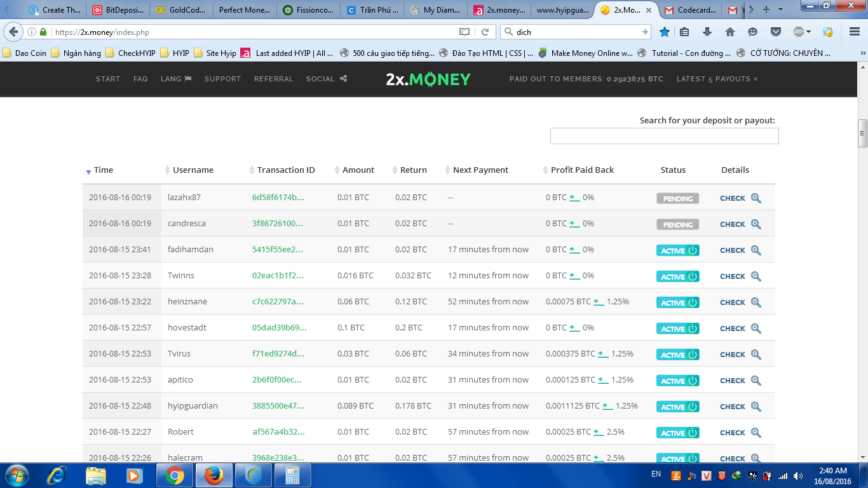Open FAQ in site navigation
The image size is (868, 488).
tap(140, 79)
